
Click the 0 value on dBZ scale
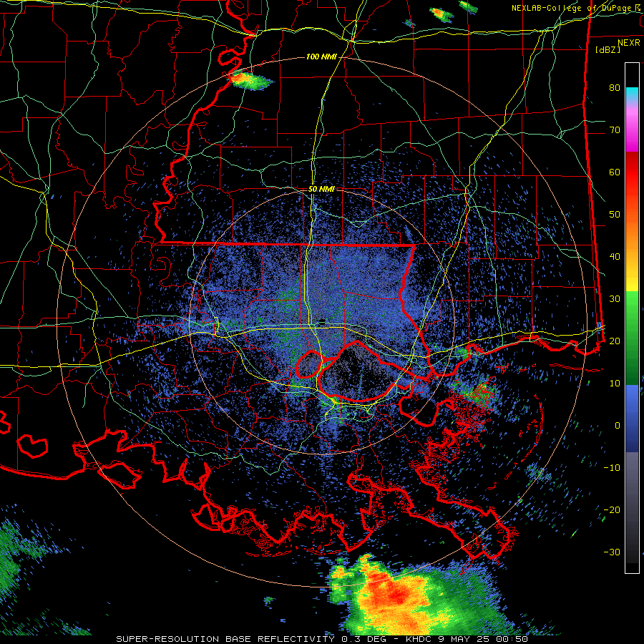point(618,426)
